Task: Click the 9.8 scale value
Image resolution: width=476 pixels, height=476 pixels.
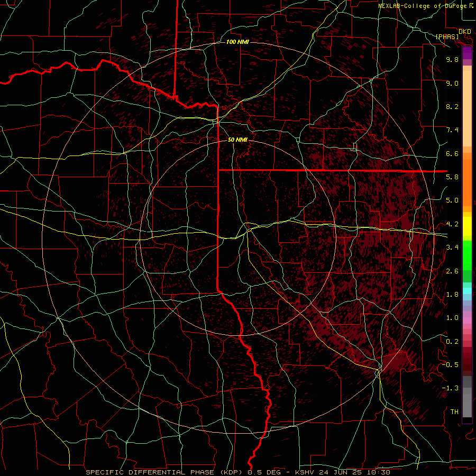Action: [452, 59]
